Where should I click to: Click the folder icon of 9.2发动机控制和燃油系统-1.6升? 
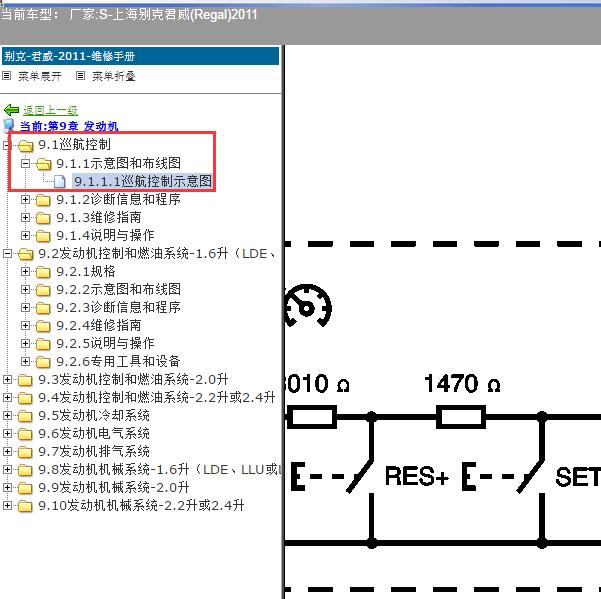pyautogui.click(x=26, y=254)
